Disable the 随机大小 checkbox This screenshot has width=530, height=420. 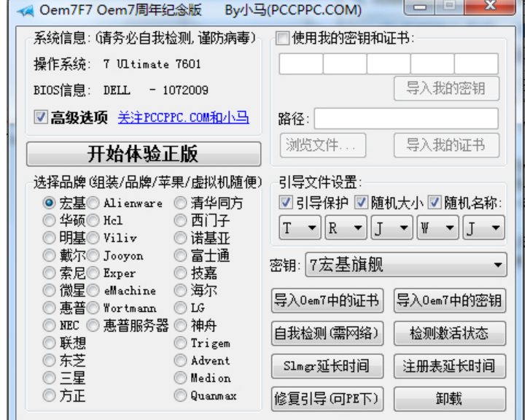point(361,203)
